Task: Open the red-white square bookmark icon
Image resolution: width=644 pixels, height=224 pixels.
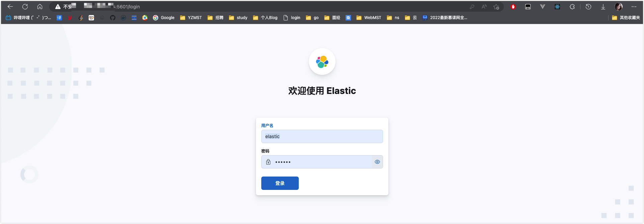Action: point(91,18)
